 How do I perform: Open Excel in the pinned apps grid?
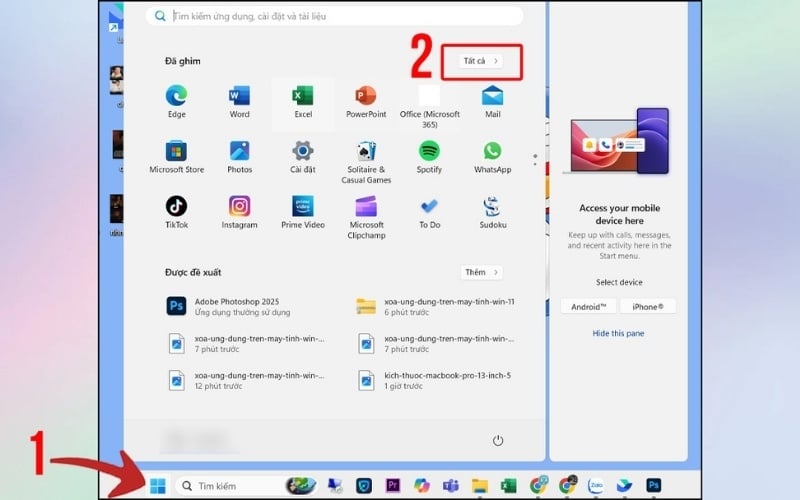(x=303, y=102)
